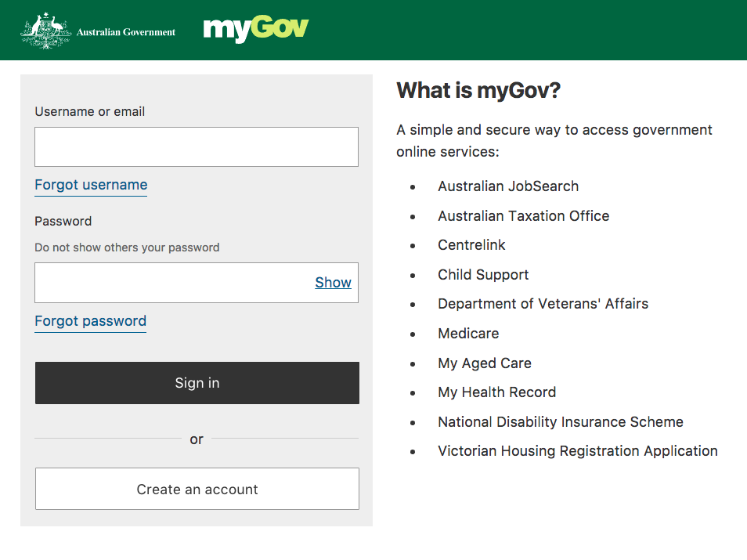Focus the Password input field
Image resolution: width=747 pixels, height=560 pixels.
coord(197,283)
